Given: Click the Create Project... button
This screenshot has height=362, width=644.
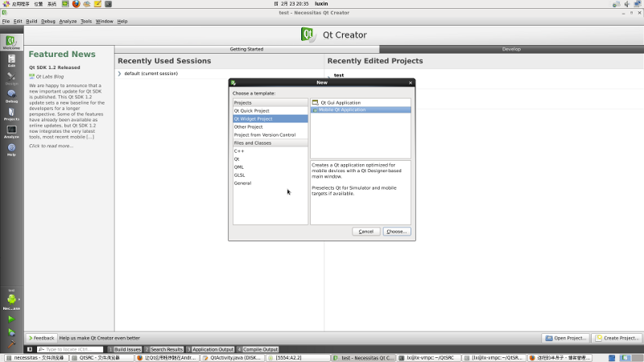Looking at the screenshot, I should (x=617, y=338).
